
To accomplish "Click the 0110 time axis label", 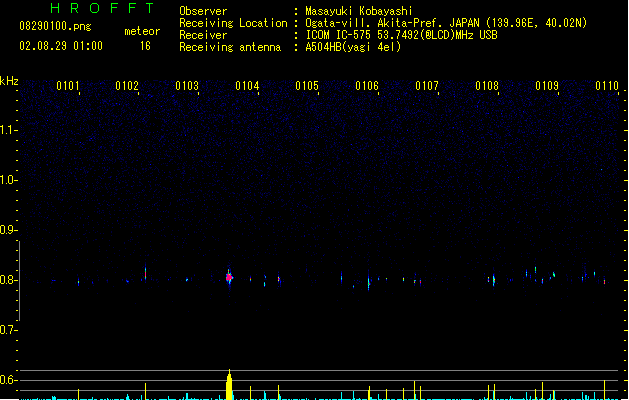I will point(607,86).
